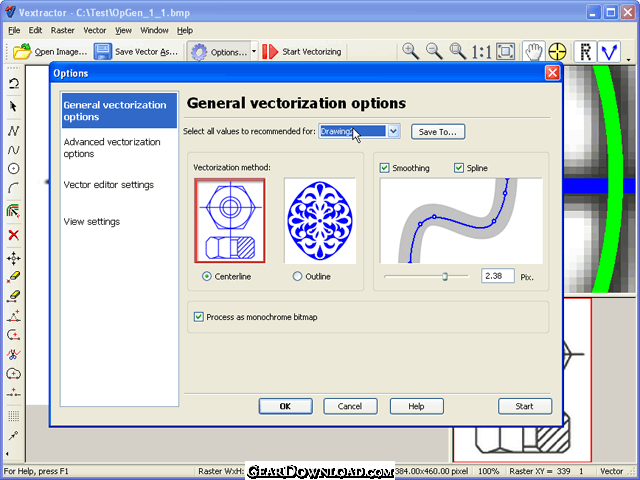Set zoom to 1:1 scale

click(481, 52)
